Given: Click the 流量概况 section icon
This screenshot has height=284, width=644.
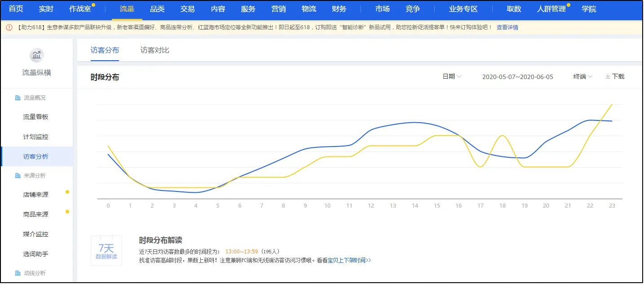Looking at the screenshot, I should click(18, 98).
